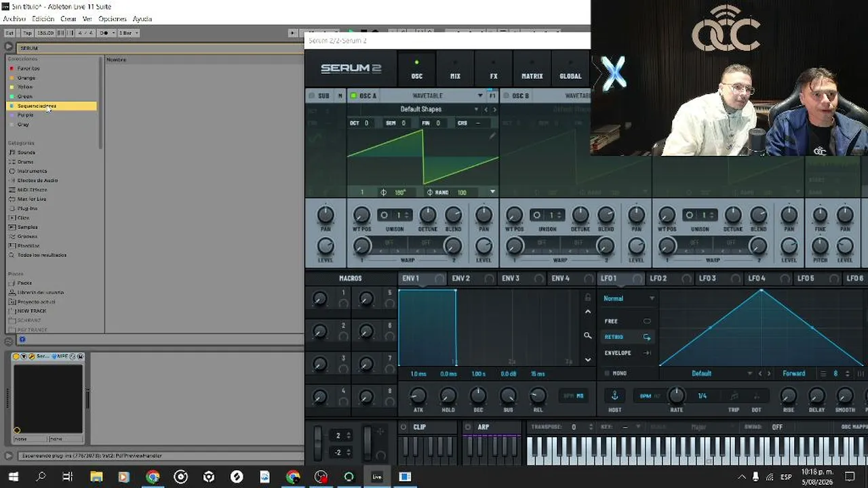
Task: Enable dotted rate for LFO 1
Action: (x=756, y=396)
